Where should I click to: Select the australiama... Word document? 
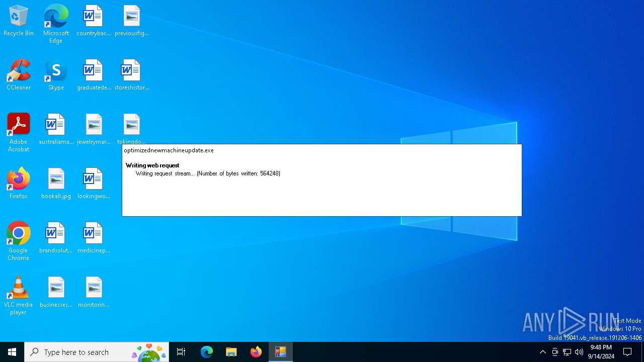(x=56, y=130)
